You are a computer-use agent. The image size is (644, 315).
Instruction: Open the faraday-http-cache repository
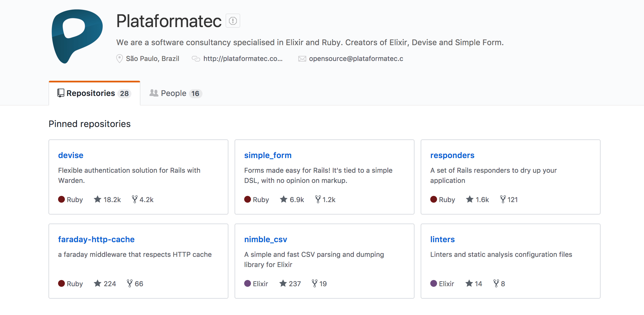click(96, 239)
